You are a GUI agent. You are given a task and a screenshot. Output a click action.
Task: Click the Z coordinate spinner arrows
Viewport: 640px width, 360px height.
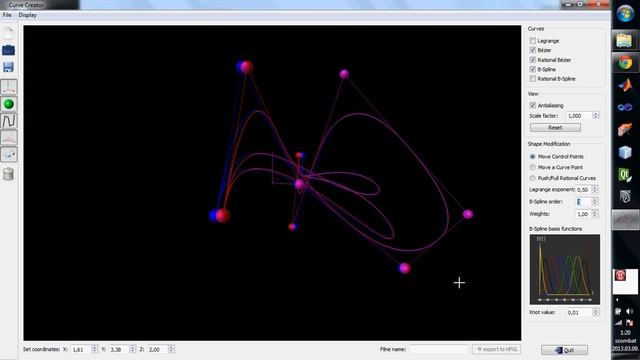coord(171,349)
